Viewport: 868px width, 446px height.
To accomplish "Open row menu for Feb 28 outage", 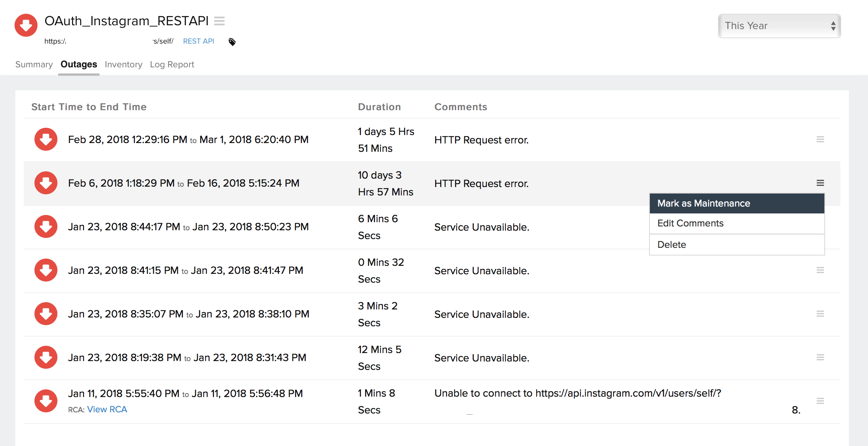I will (x=820, y=140).
